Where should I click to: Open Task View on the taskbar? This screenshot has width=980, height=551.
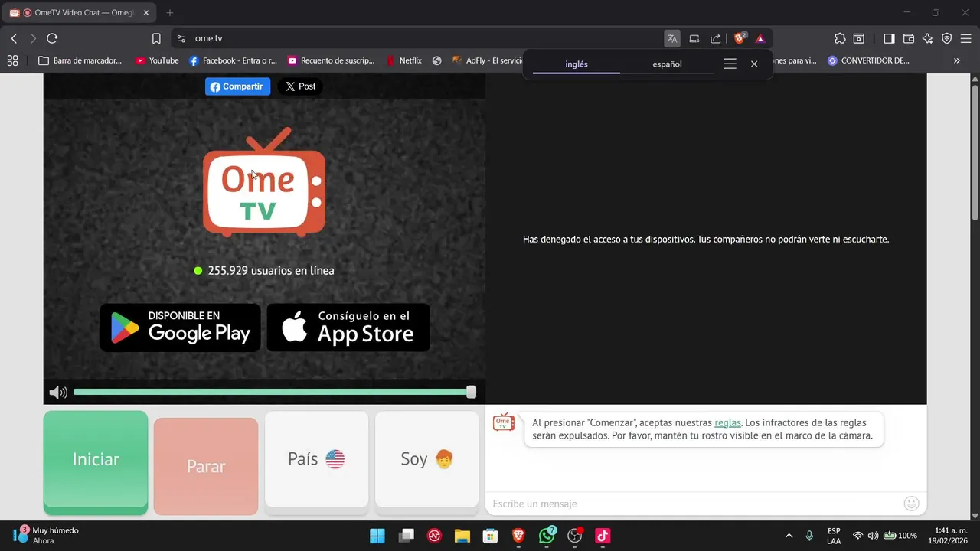pos(406,536)
